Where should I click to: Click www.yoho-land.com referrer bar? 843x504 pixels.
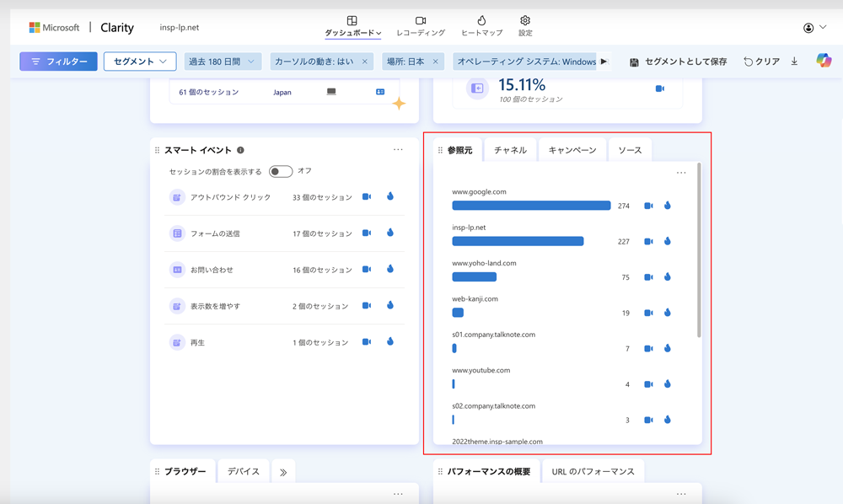474,276
